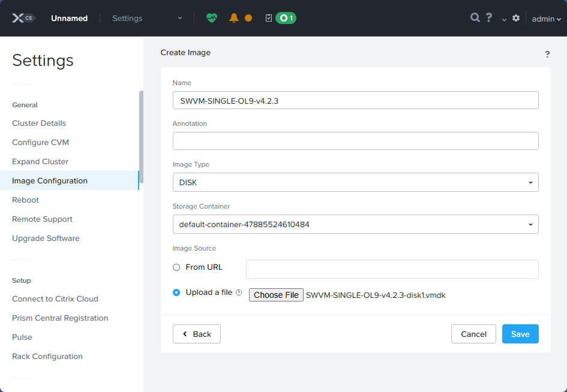
Task: Click the green tasks count badge
Action: [x=285, y=18]
